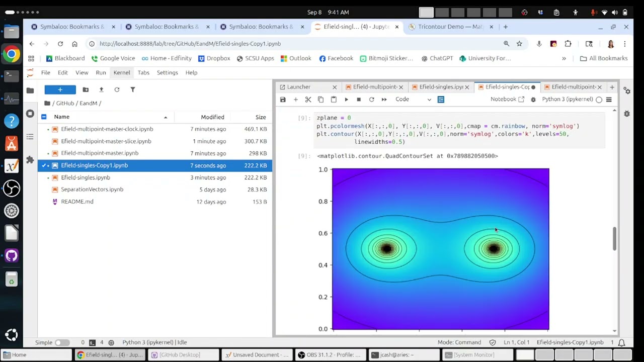This screenshot has width=644, height=362.
Task: Toggle the Simple interface mode switch
Action: tap(62, 342)
